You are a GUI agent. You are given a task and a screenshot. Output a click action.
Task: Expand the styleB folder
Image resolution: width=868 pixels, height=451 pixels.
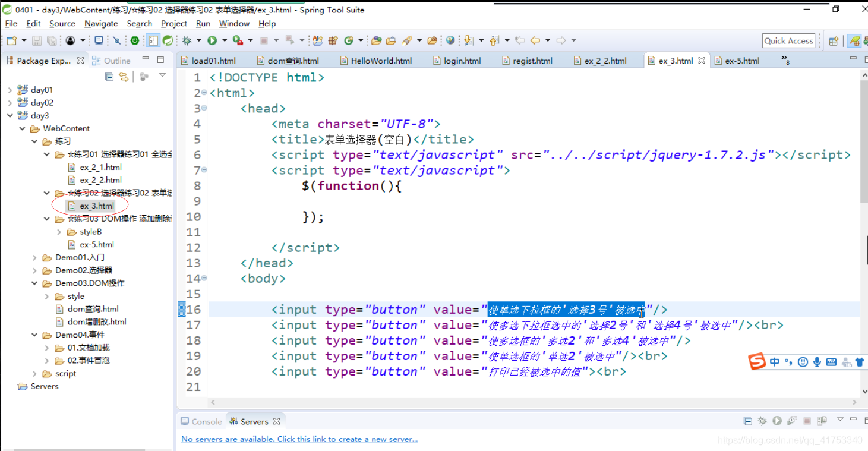pos(59,232)
